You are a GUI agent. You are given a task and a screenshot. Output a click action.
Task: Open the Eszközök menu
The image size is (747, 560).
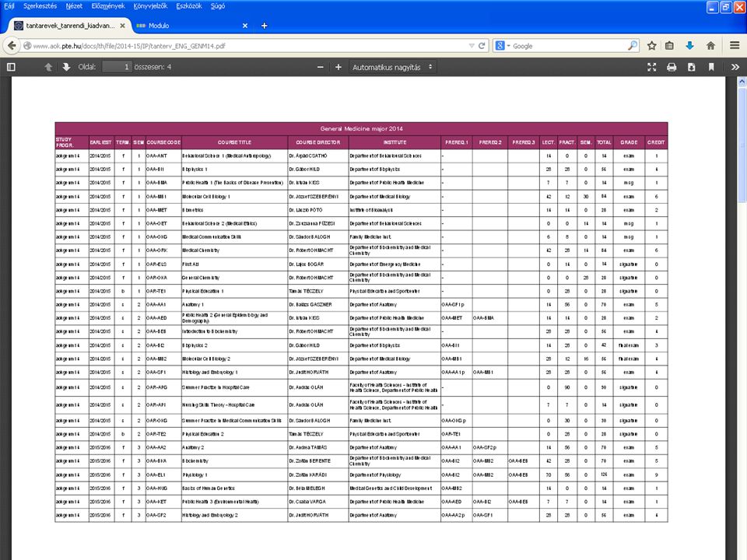[x=188, y=6]
